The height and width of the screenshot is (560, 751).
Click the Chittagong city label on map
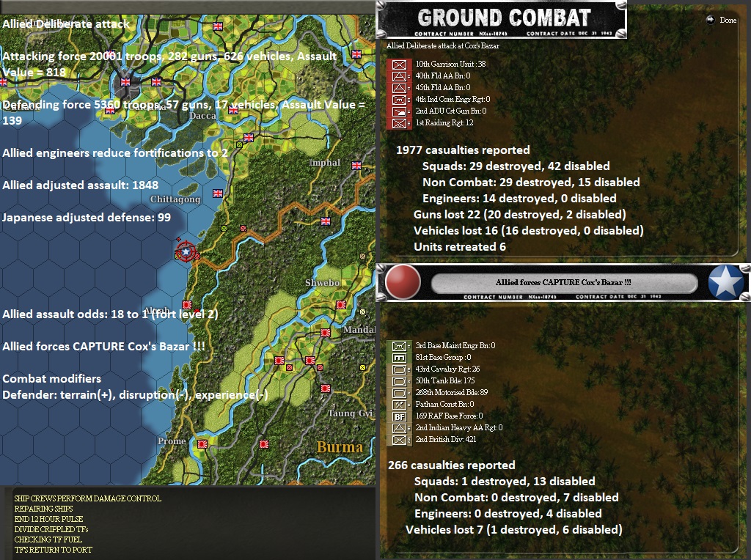coord(175,199)
